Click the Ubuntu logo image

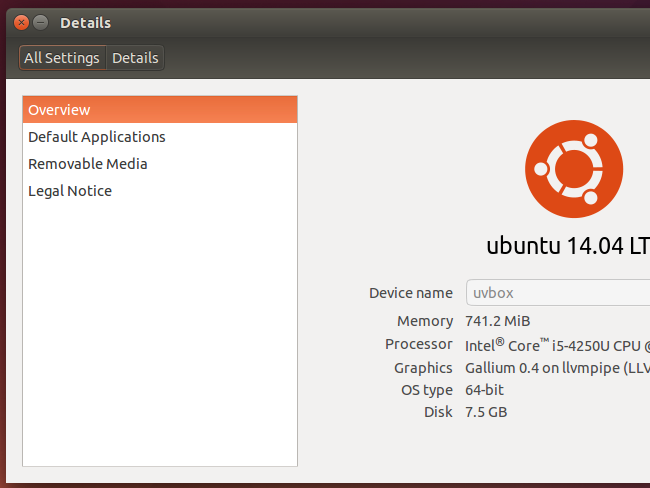coord(574,169)
